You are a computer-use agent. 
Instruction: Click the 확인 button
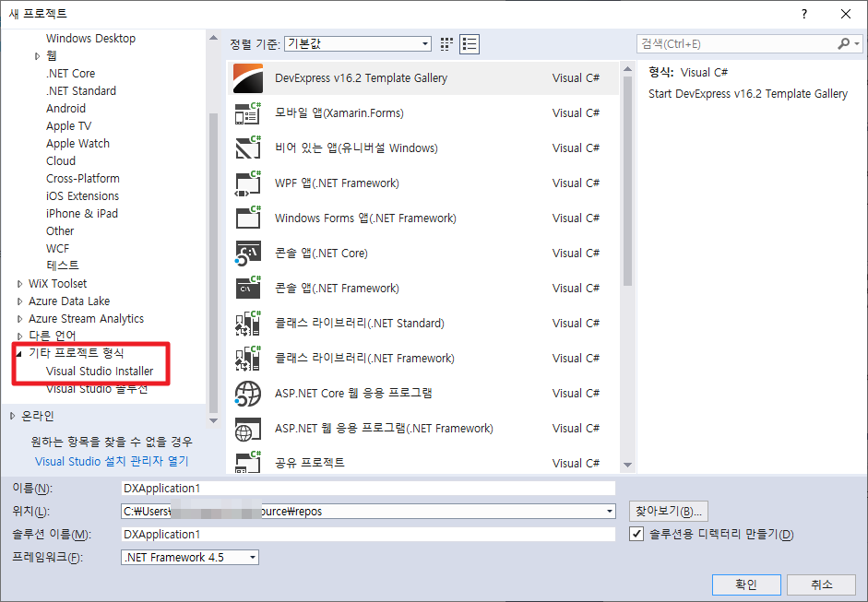[x=746, y=584]
